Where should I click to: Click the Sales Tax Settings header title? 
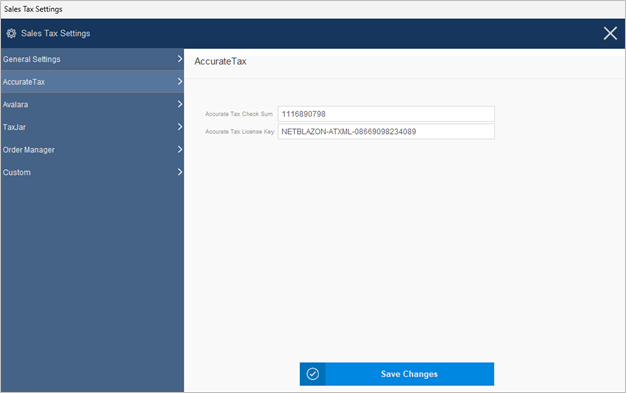coord(55,34)
